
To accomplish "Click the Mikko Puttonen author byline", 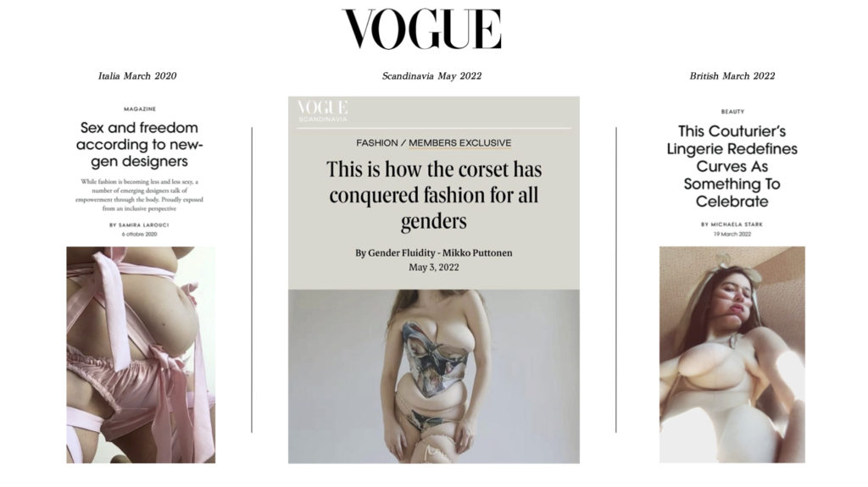I will tap(433, 253).
